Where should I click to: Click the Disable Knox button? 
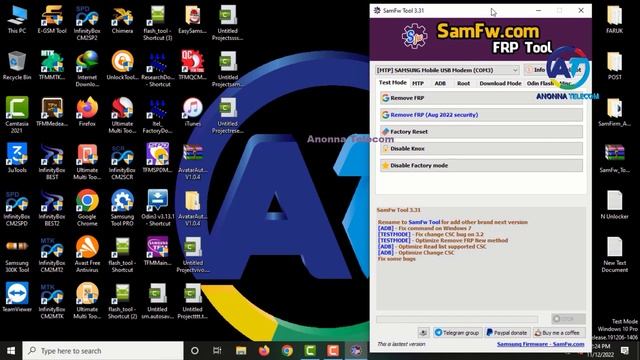pyautogui.click(x=481, y=149)
